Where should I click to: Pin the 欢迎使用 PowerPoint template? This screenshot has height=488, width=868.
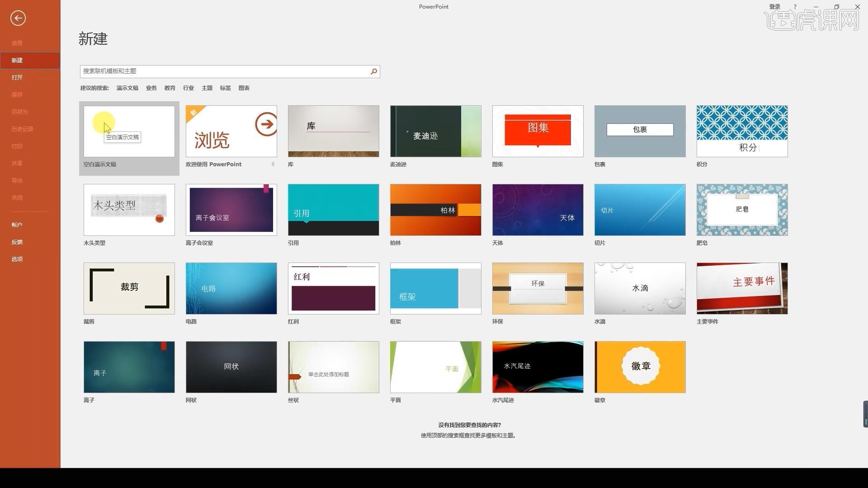click(273, 164)
